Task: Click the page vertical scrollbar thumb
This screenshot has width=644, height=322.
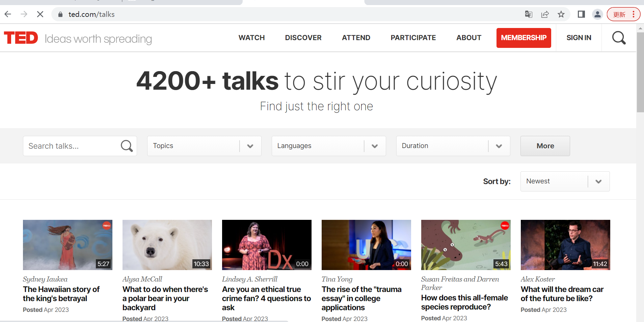Action: [x=640, y=72]
